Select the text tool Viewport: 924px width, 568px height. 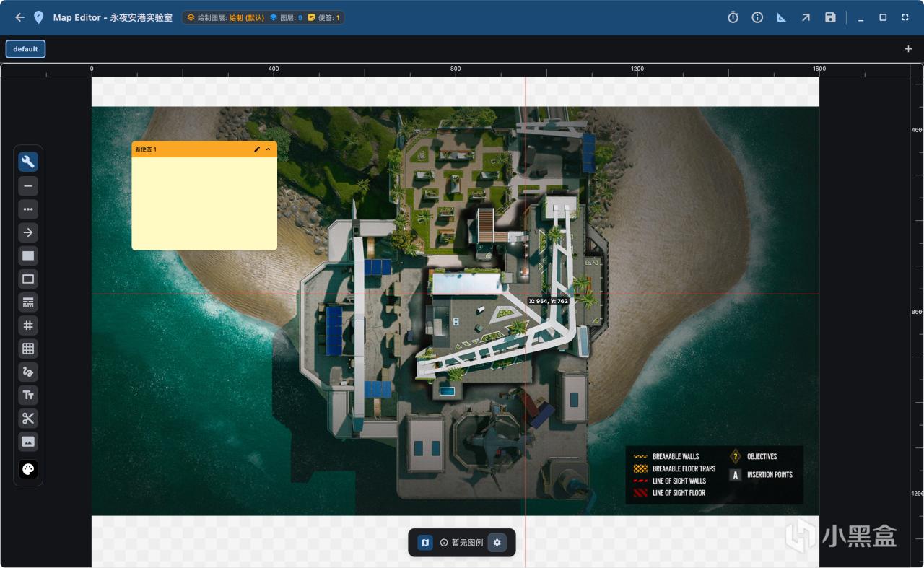(x=28, y=395)
